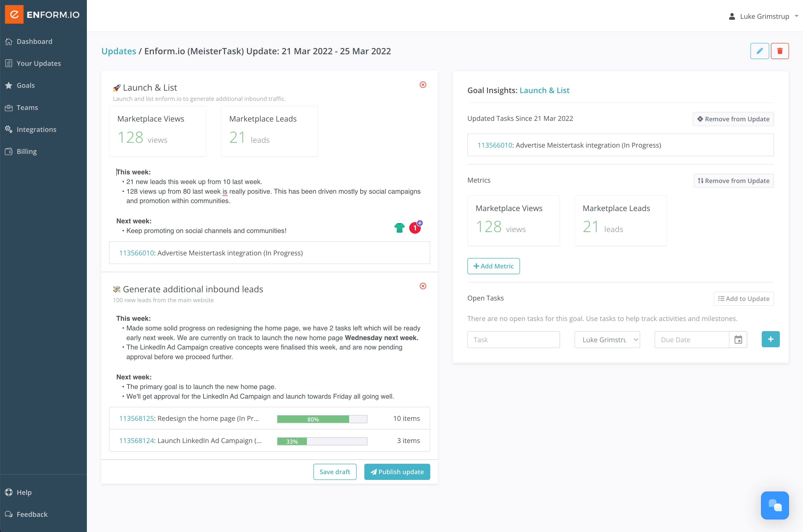Remove Generate additional inbound leads section
The width and height of the screenshot is (803, 532).
[422, 286]
